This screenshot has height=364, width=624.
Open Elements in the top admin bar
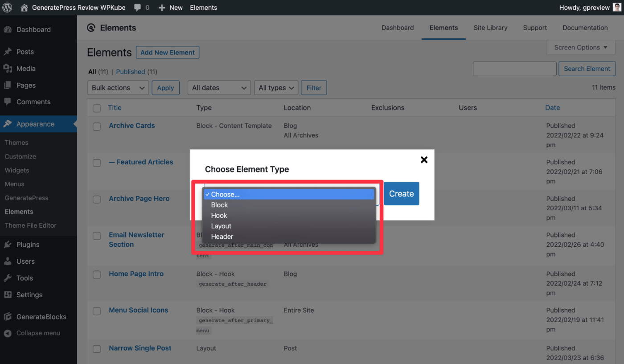point(204,8)
